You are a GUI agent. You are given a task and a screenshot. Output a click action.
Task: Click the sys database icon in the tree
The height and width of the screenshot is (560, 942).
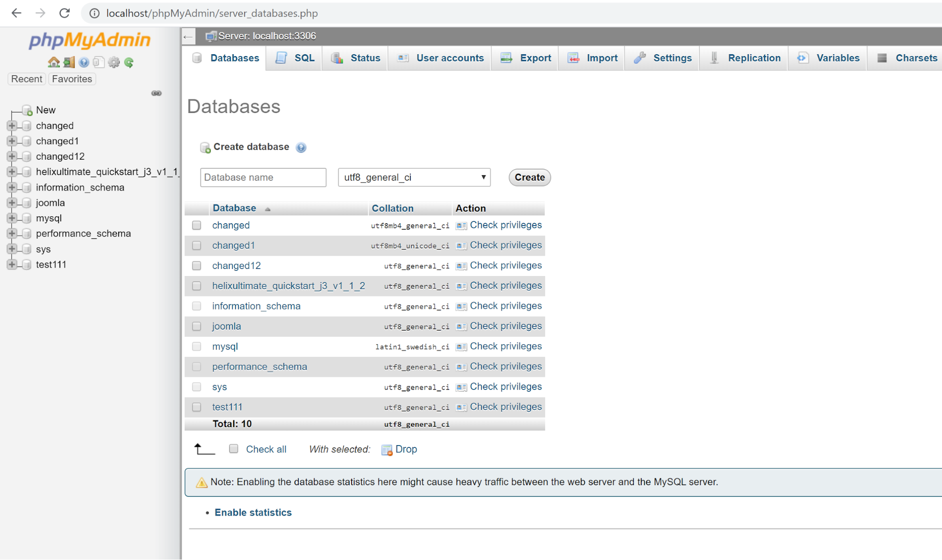[x=27, y=249]
